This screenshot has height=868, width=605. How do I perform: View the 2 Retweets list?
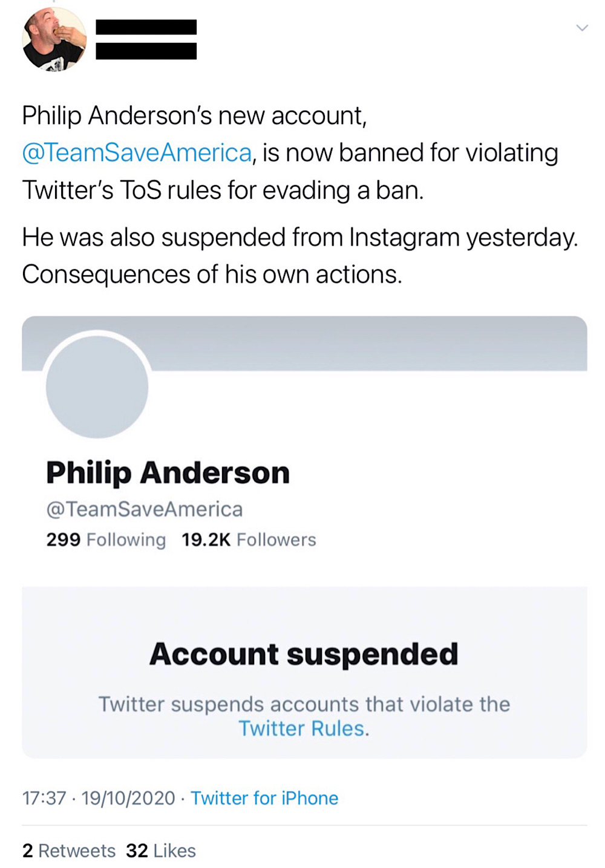(x=68, y=851)
